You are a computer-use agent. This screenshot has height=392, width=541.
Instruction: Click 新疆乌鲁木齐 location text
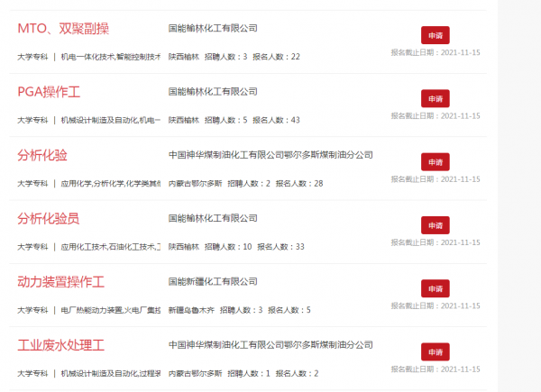click(x=191, y=310)
